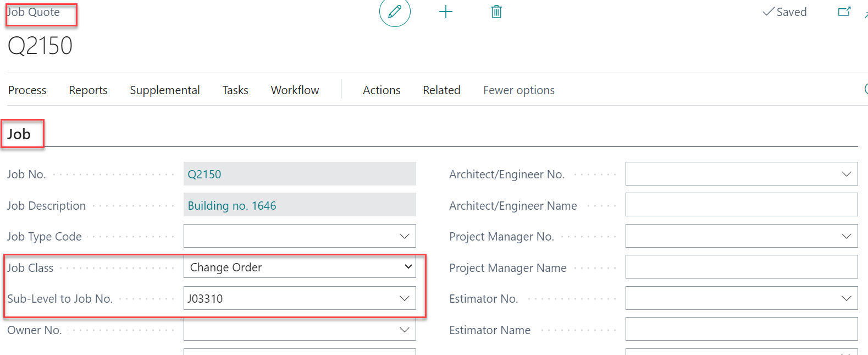Expand the Job Type Code dropdown

pyautogui.click(x=405, y=236)
